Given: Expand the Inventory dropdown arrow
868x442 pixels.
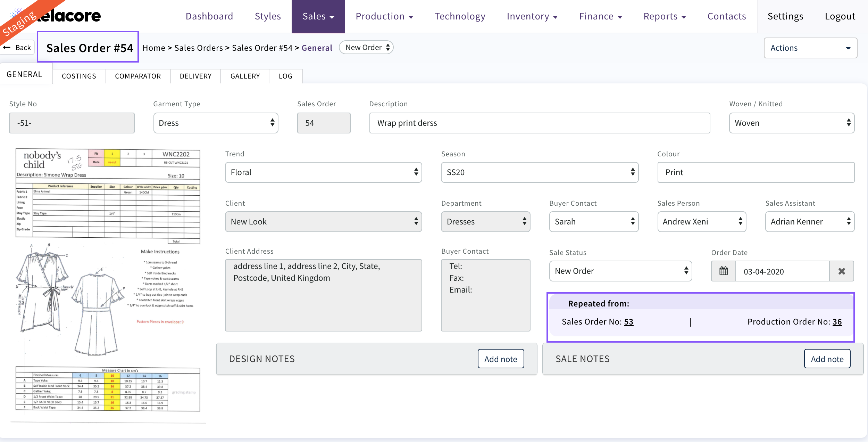Looking at the screenshot, I should pyautogui.click(x=555, y=16).
